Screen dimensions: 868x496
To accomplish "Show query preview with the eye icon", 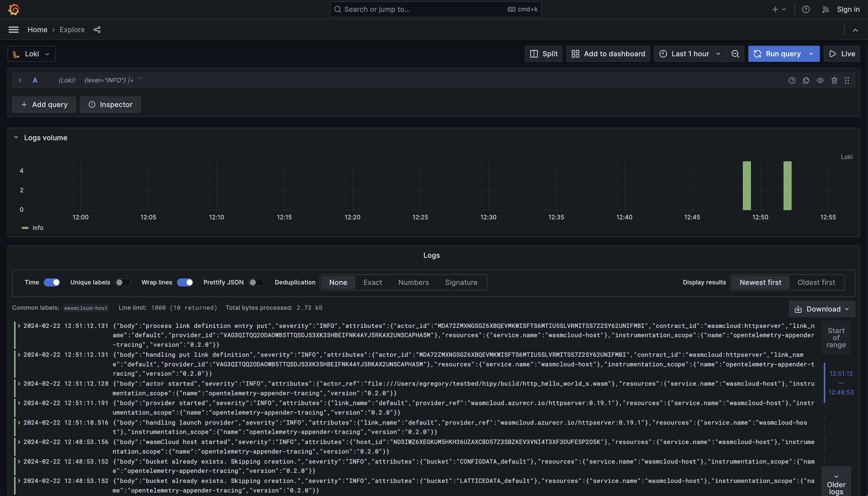I will pyautogui.click(x=820, y=80).
